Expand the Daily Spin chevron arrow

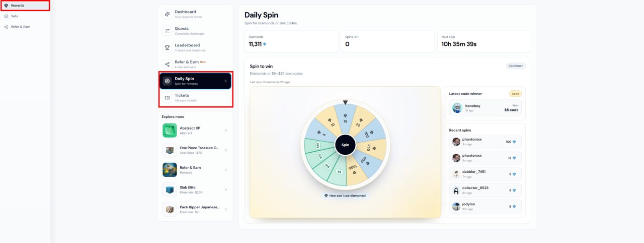pos(225,81)
